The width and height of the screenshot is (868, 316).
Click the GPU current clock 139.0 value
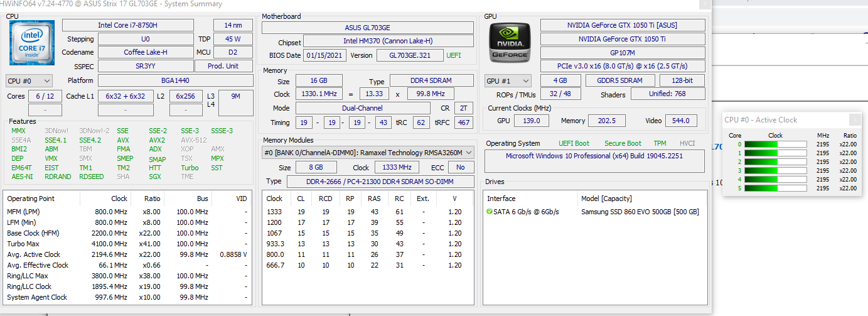click(532, 121)
